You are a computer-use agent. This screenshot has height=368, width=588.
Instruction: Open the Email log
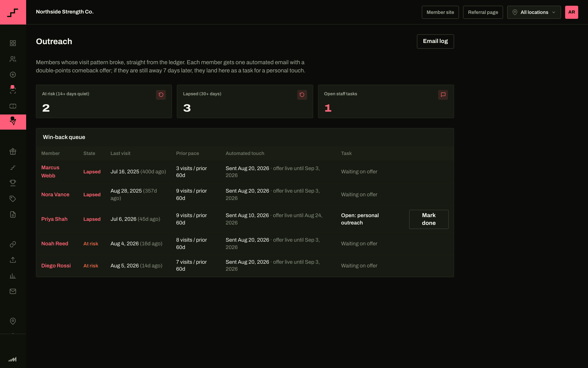coord(435,41)
